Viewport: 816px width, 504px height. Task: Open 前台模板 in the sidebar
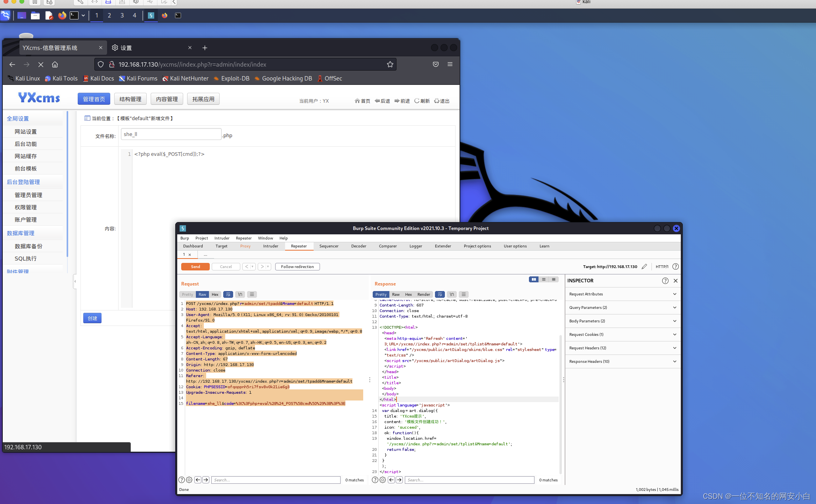[26, 169]
